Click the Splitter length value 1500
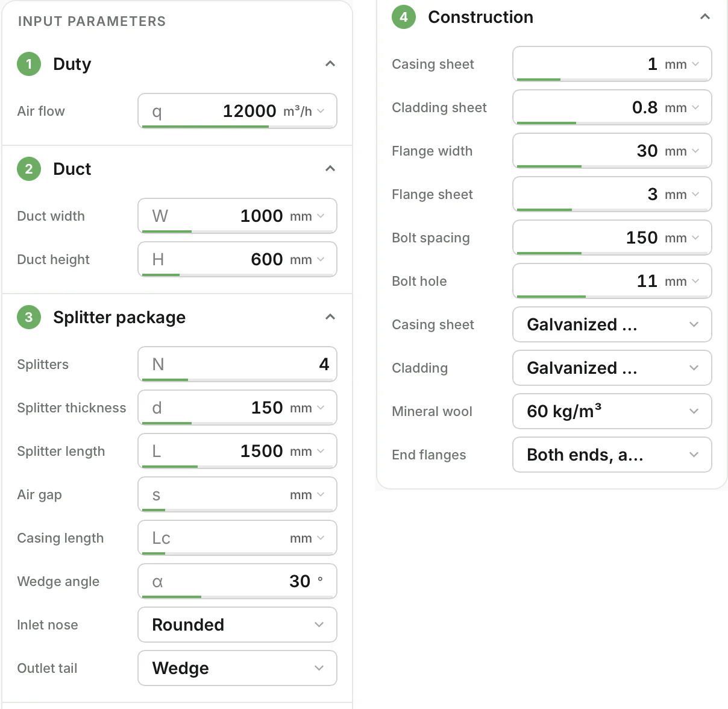728x709 pixels. (262, 451)
